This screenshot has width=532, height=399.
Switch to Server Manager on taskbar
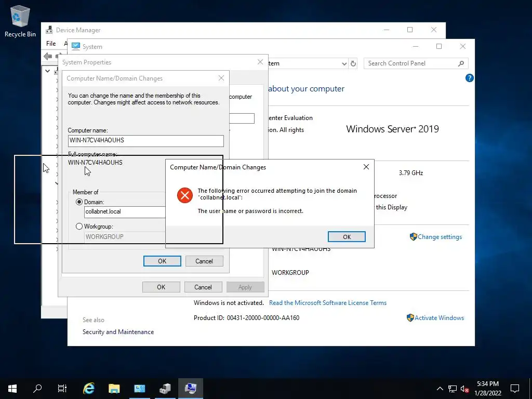[139, 389]
